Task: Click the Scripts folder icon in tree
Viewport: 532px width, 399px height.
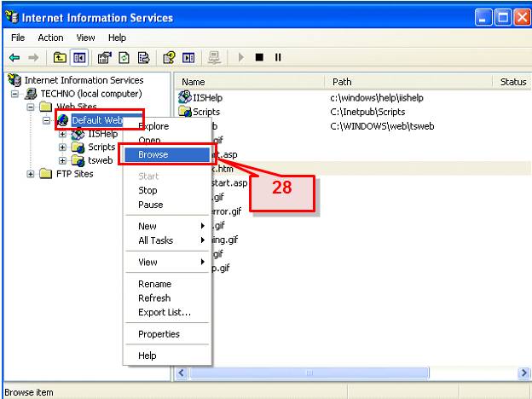Action: click(x=78, y=147)
